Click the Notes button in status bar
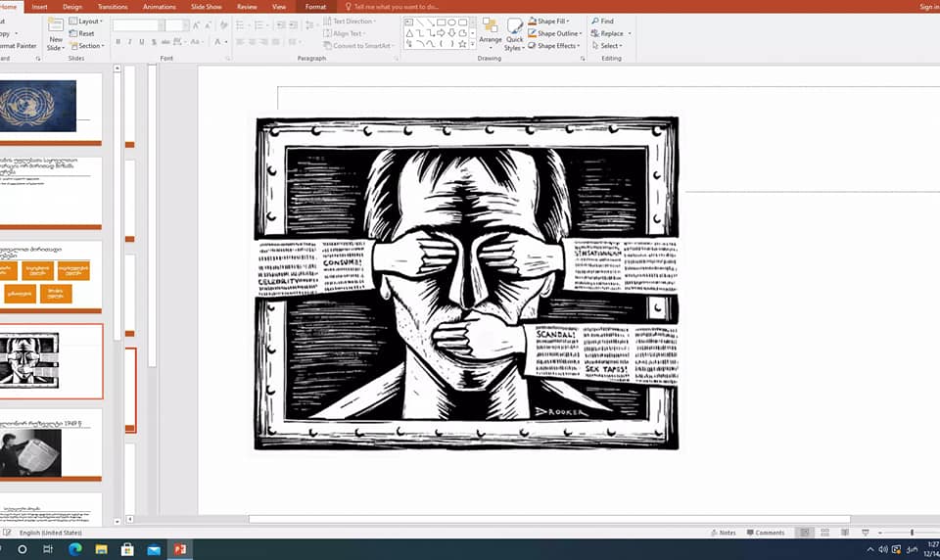The height and width of the screenshot is (560, 940). (x=723, y=533)
